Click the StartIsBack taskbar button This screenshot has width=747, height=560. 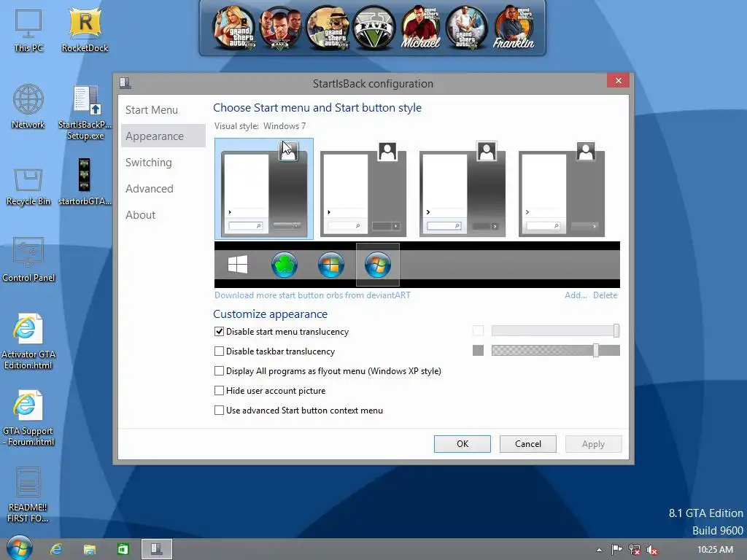[157, 549]
